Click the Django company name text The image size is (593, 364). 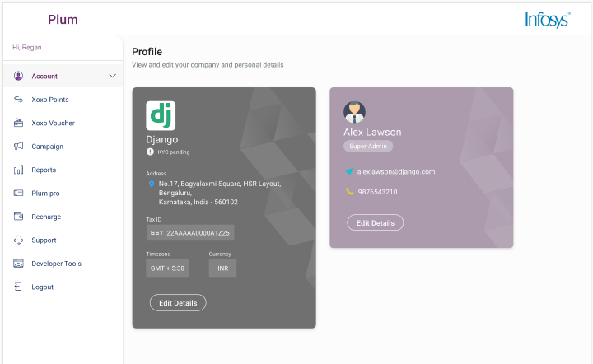[x=162, y=139]
